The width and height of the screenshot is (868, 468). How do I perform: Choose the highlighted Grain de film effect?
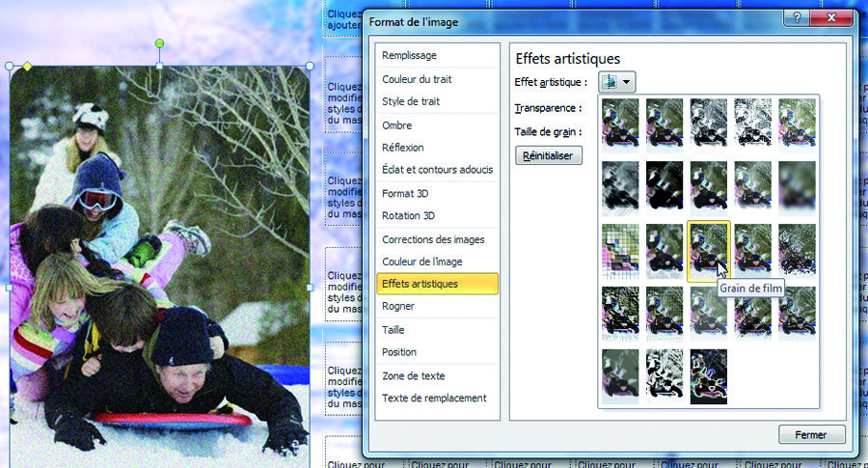[x=709, y=250]
